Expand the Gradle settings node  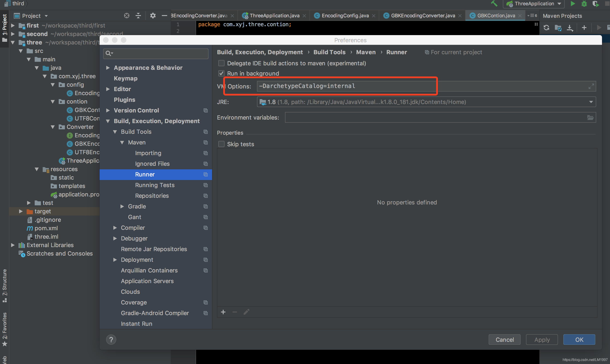click(122, 206)
